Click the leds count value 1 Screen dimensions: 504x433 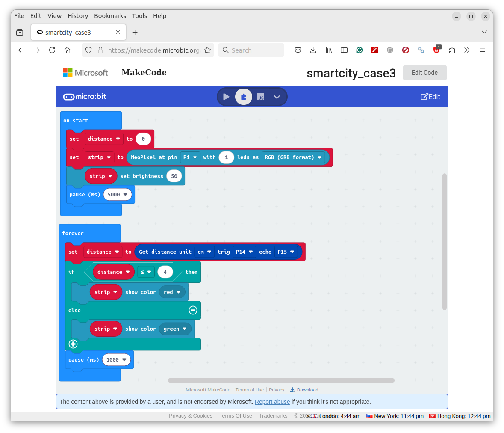click(x=226, y=157)
